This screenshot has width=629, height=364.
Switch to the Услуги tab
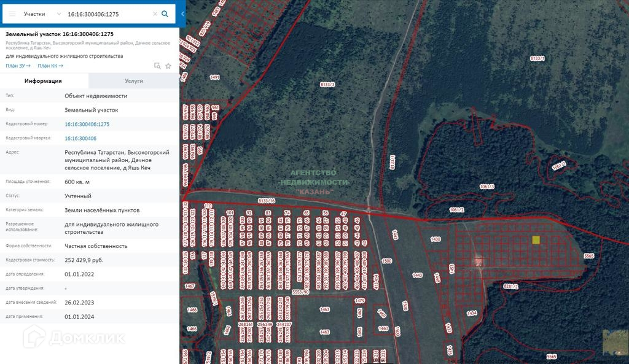point(134,81)
